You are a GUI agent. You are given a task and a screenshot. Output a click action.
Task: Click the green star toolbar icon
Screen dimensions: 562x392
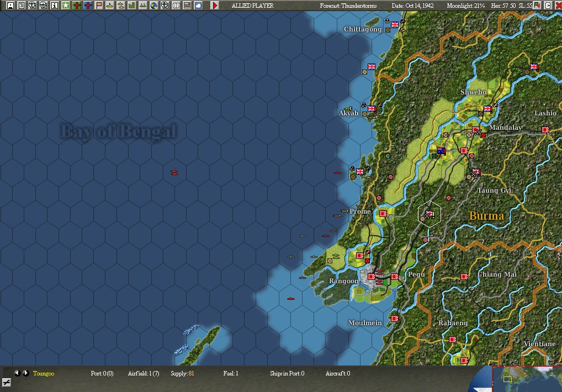point(66,6)
